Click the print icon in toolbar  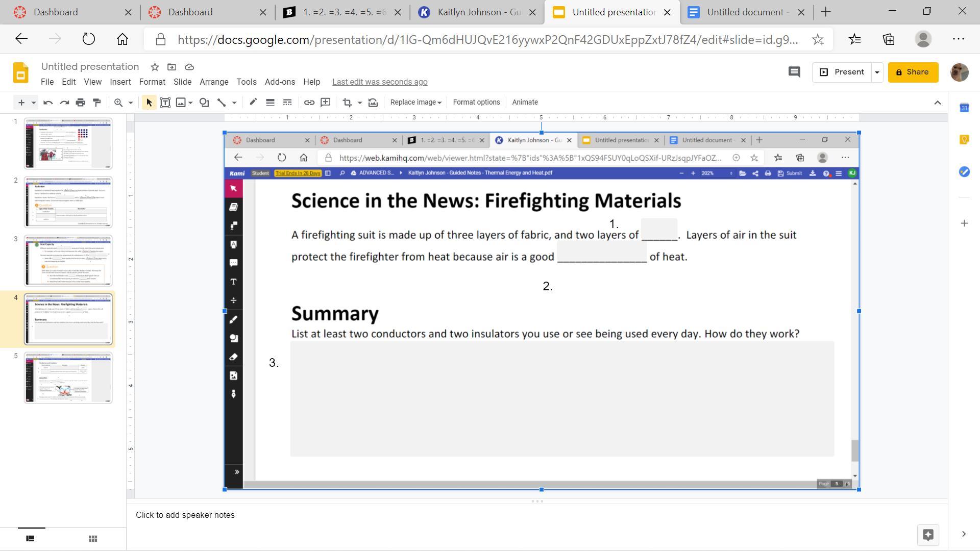[80, 103]
